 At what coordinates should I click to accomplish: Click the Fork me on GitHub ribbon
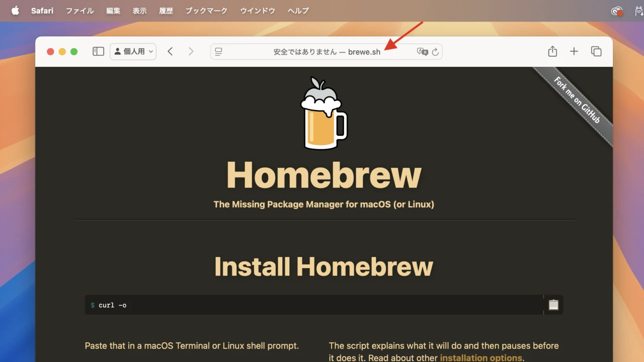pyautogui.click(x=577, y=100)
